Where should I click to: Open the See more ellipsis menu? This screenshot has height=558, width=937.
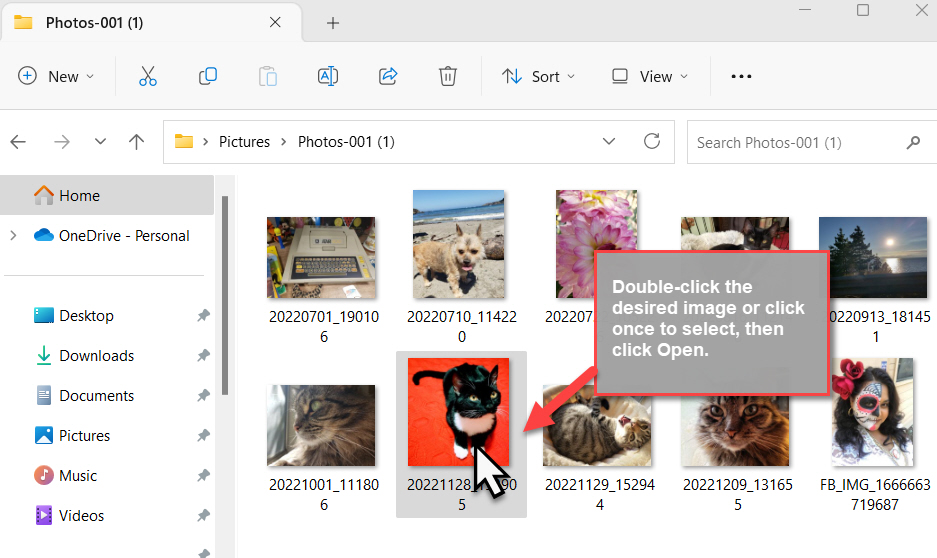click(x=741, y=76)
